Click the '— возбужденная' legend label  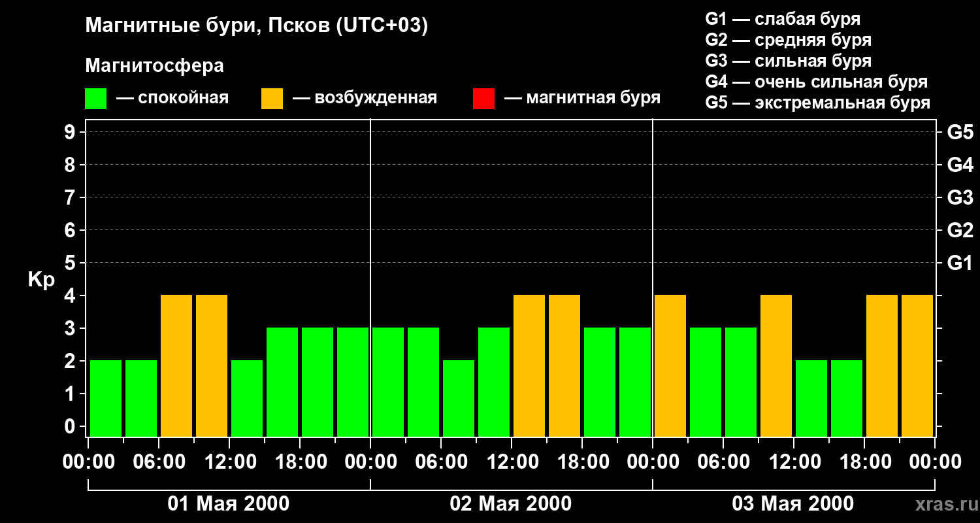[365, 98]
